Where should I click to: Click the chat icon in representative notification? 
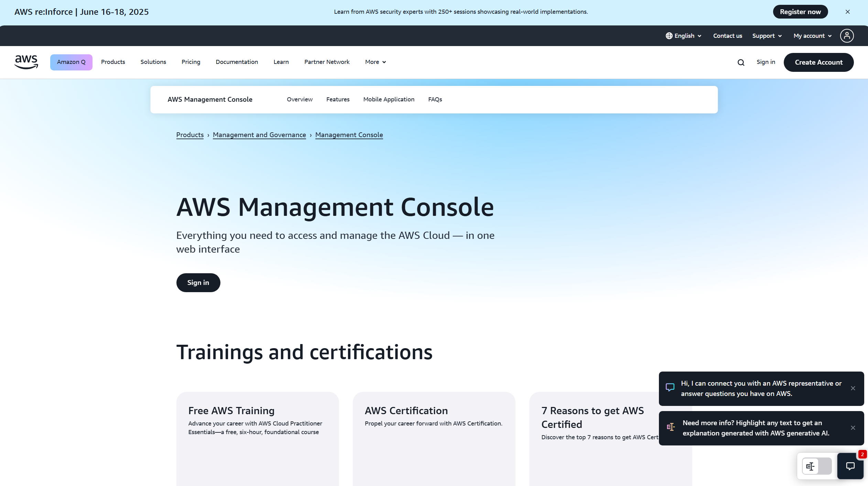point(670,388)
